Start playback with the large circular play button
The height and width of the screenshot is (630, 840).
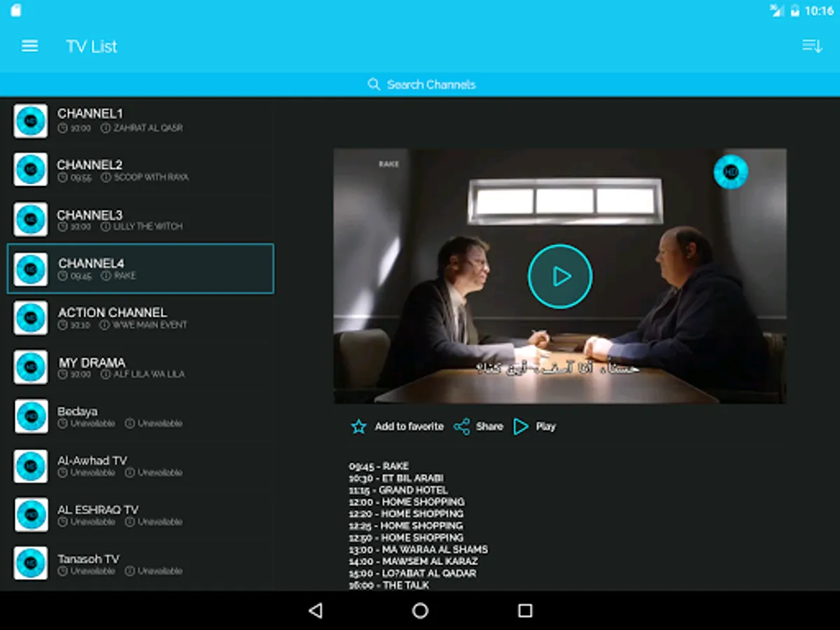point(560,276)
